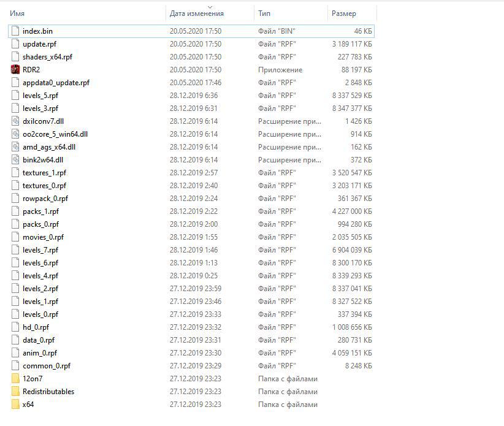The image size is (504, 426).
Task: Click the appdata0_update.rpf file name
Action: coord(56,83)
